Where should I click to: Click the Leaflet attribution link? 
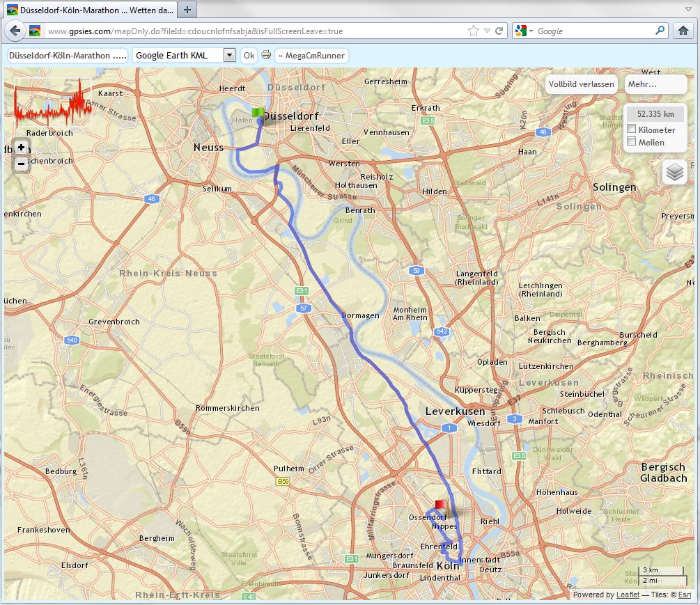click(x=624, y=595)
